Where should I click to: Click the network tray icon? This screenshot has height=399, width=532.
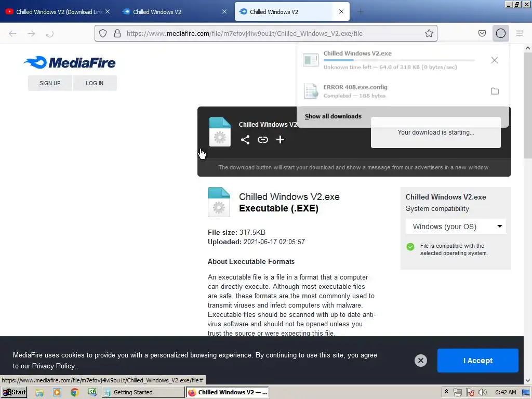(457, 393)
